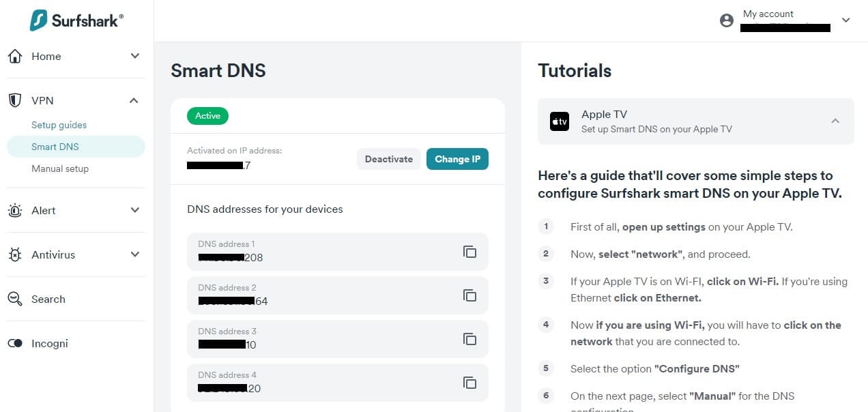Click the "DNS address 3" label
The image size is (868, 412).
[x=227, y=331]
